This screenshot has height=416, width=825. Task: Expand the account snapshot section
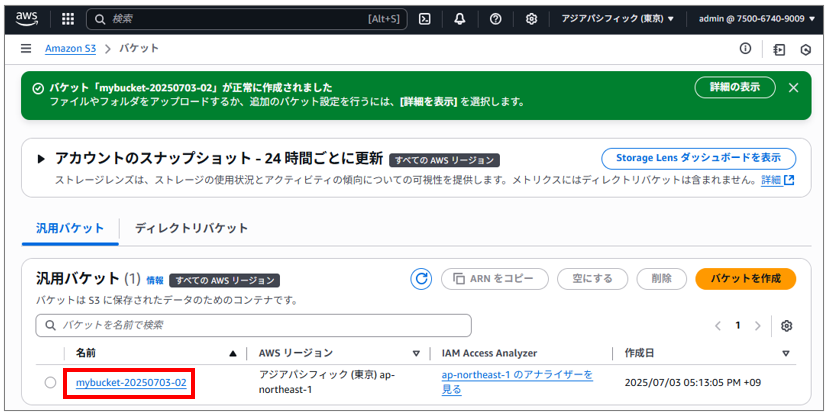coord(41,159)
